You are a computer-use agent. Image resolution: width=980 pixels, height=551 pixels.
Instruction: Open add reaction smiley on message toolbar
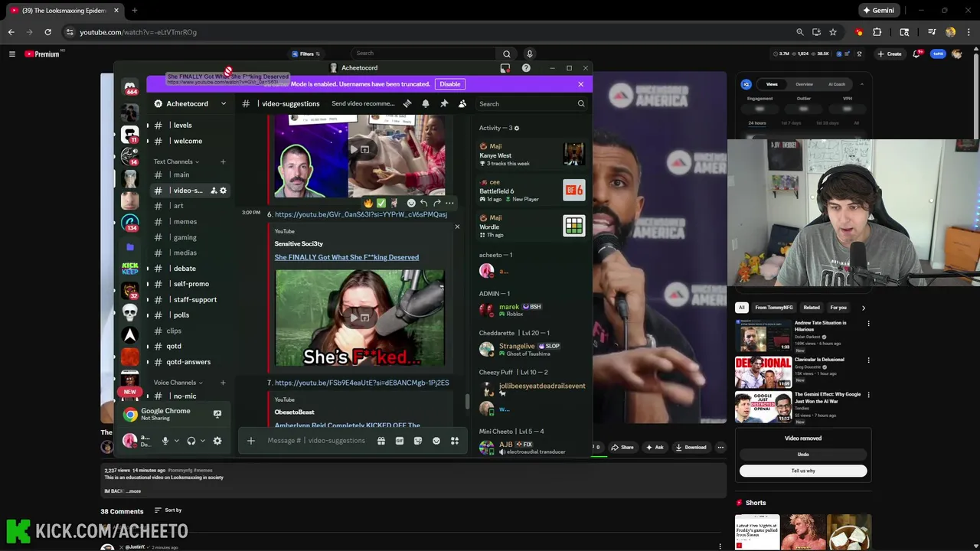click(x=411, y=203)
